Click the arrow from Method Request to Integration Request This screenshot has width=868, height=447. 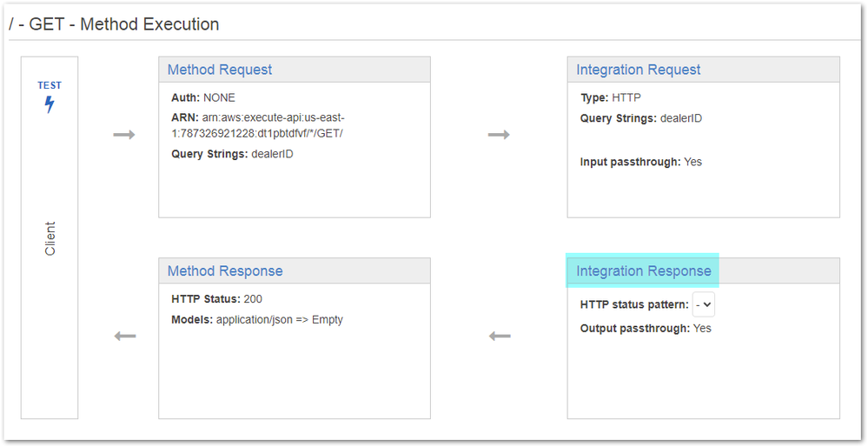point(499,135)
